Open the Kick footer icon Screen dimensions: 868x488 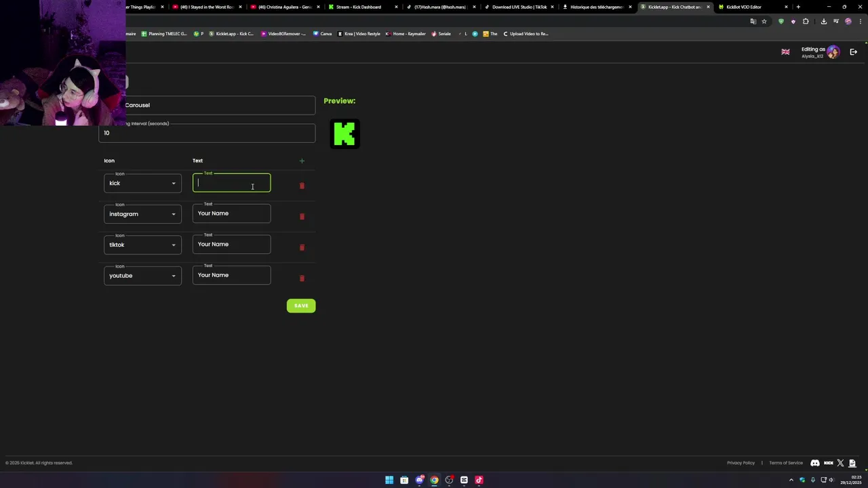tap(829, 463)
